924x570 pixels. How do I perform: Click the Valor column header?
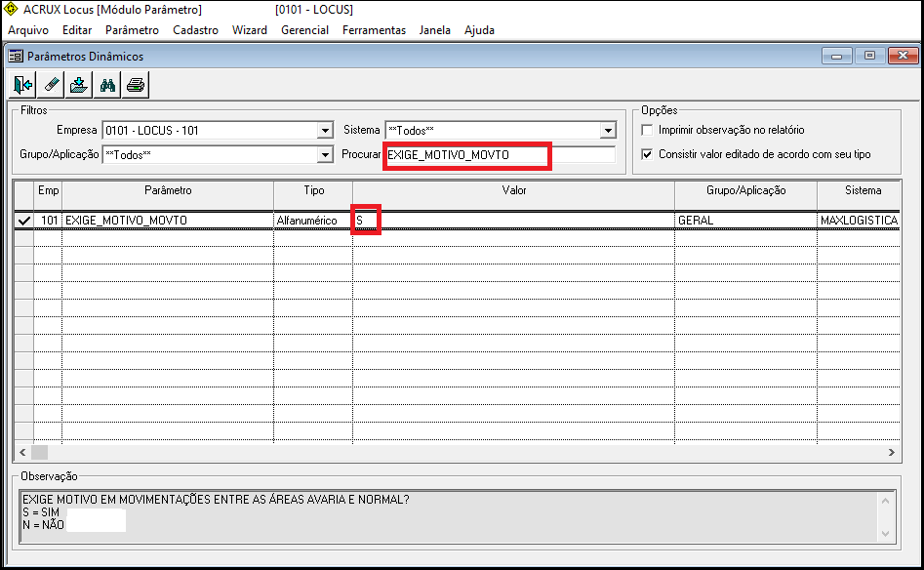(513, 191)
